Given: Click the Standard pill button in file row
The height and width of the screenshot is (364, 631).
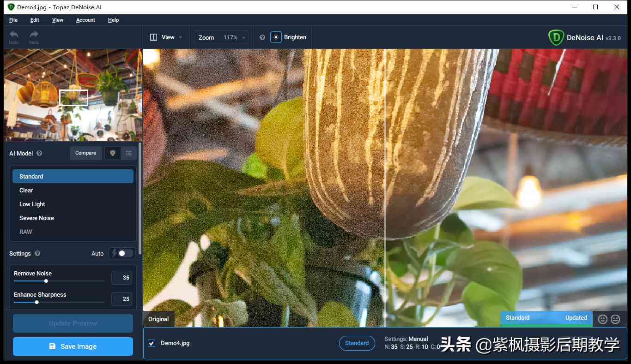Looking at the screenshot, I should point(357,343).
